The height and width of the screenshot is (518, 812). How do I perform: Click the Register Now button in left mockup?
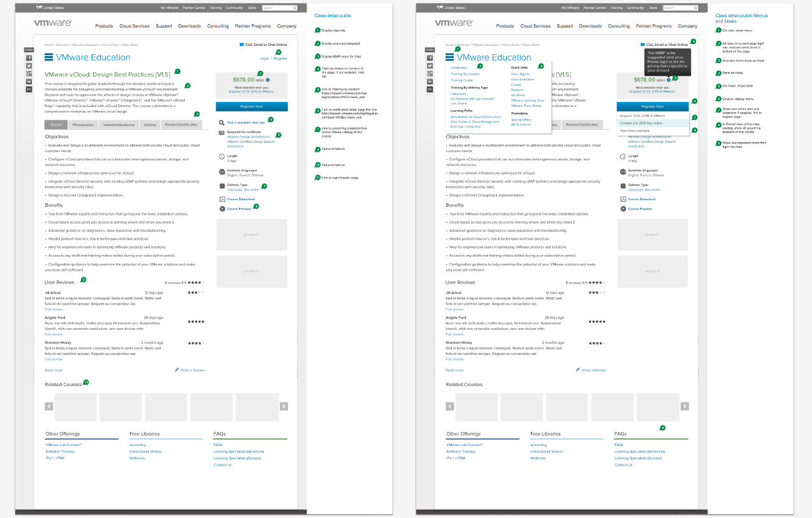(251, 106)
